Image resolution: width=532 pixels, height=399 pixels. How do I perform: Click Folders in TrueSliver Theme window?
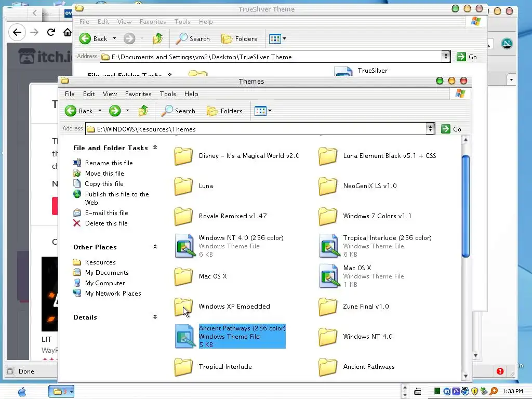click(x=239, y=39)
